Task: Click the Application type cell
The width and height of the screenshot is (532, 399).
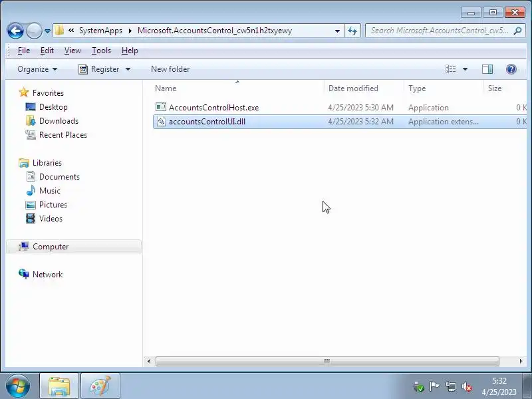Action: (x=428, y=108)
